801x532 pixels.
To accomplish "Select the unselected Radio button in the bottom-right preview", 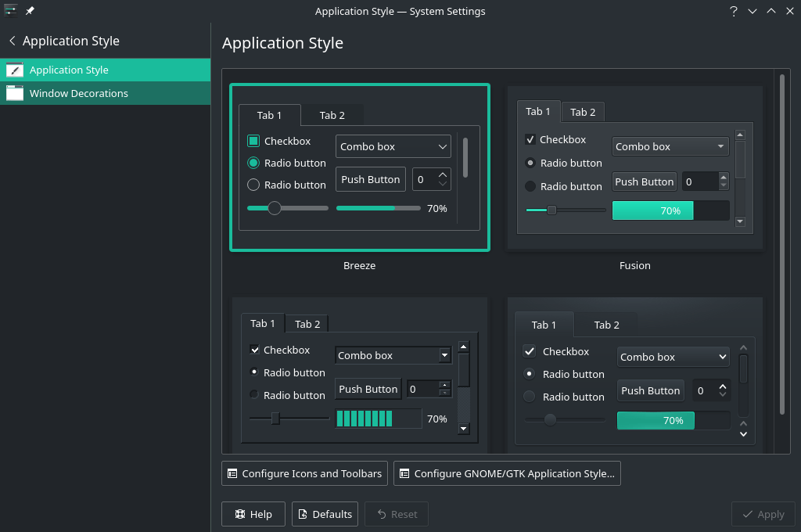I will click(530, 397).
